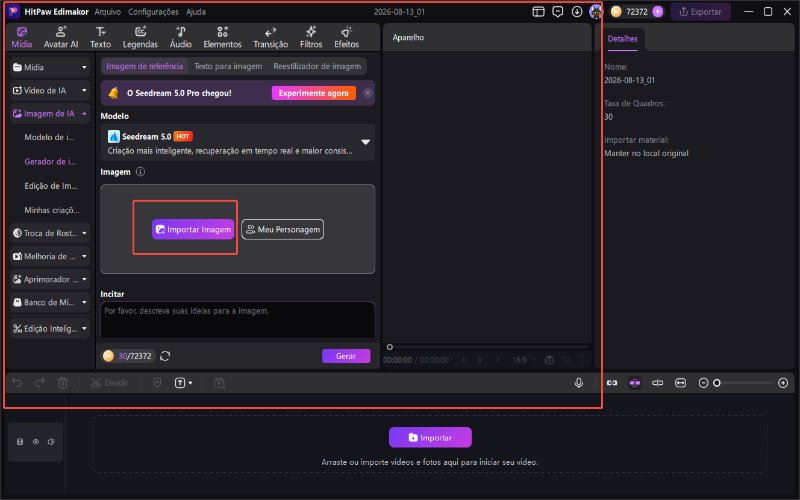Open the Minhas criaçõ... sidebar item
Image resolution: width=800 pixels, height=500 pixels.
coord(52,210)
